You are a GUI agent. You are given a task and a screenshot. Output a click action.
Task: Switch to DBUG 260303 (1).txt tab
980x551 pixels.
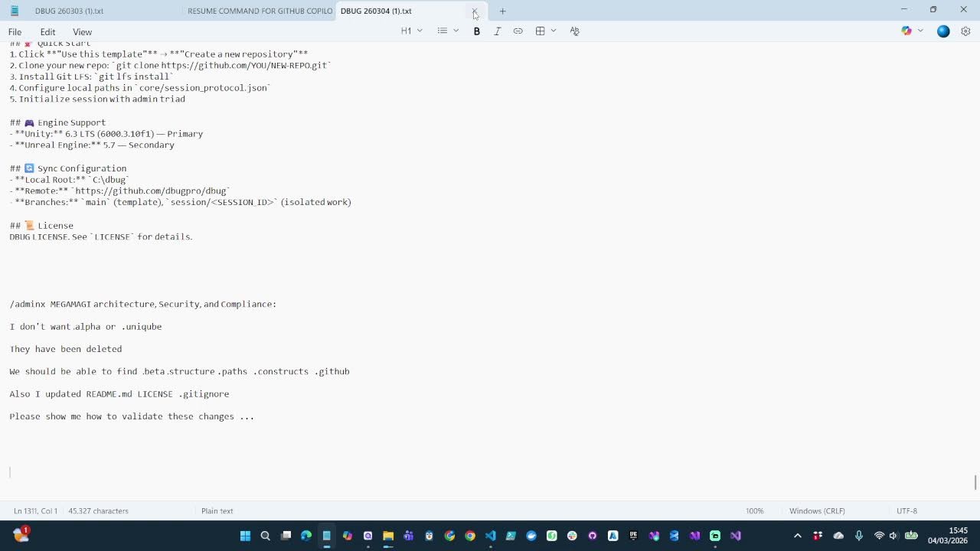[69, 11]
